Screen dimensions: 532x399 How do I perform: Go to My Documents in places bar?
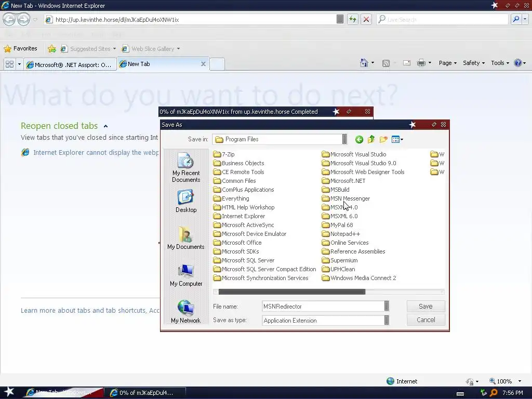pos(186,238)
